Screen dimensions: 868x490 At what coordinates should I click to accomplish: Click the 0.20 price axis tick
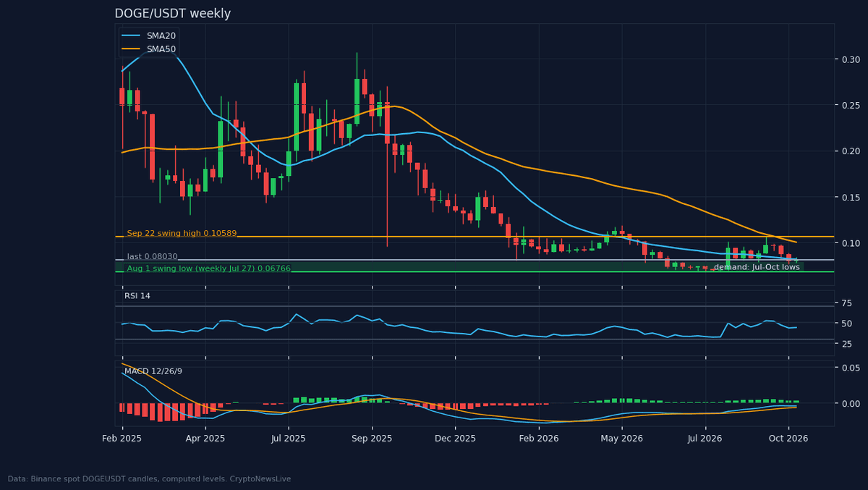[x=850, y=151]
